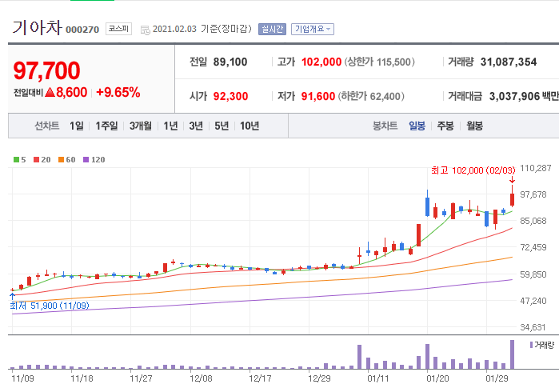
Task: Click the calendar icon beside 2021.02.03
Action: pyautogui.click(x=145, y=30)
